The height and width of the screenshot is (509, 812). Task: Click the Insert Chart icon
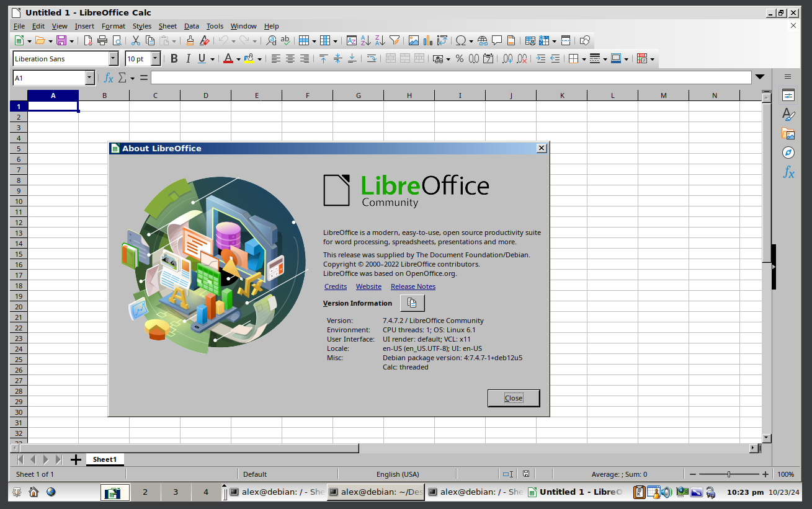(428, 41)
